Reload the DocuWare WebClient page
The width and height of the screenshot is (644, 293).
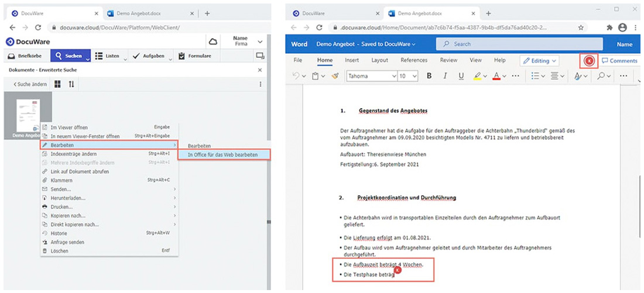(x=38, y=27)
